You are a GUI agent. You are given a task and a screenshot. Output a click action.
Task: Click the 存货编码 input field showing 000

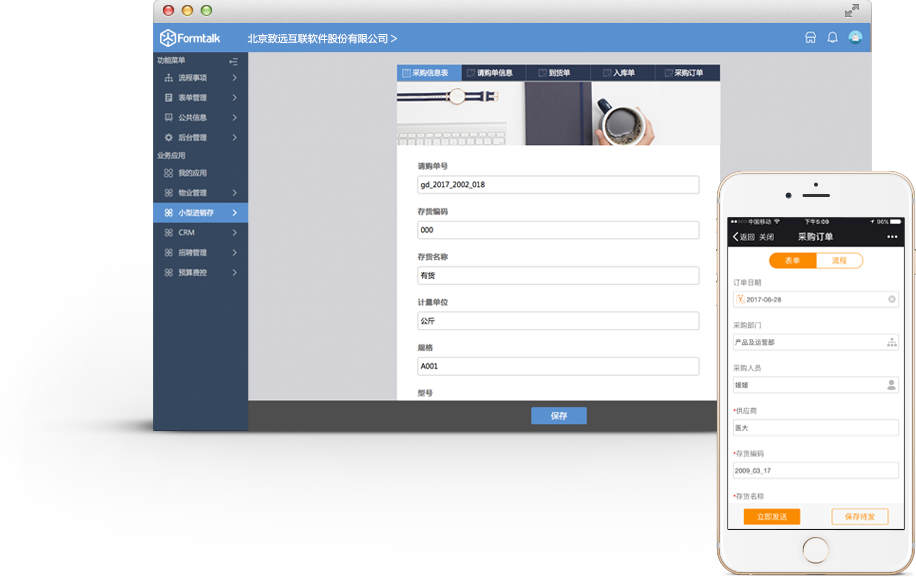click(558, 230)
